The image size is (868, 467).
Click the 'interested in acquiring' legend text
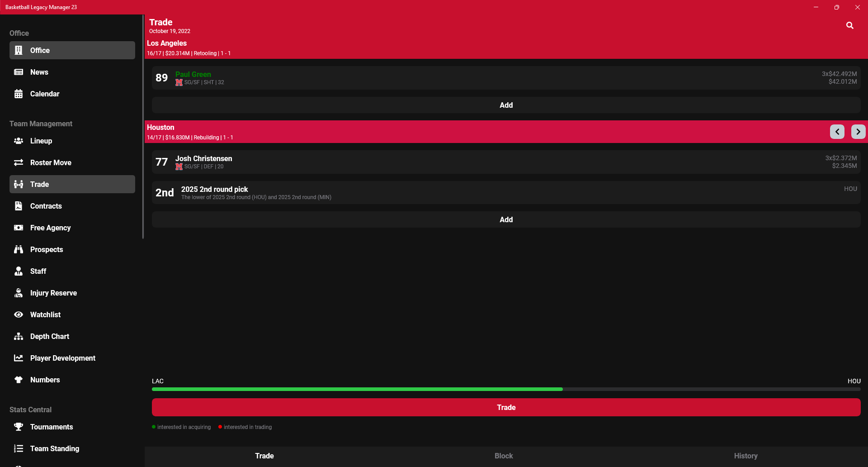coord(184,427)
